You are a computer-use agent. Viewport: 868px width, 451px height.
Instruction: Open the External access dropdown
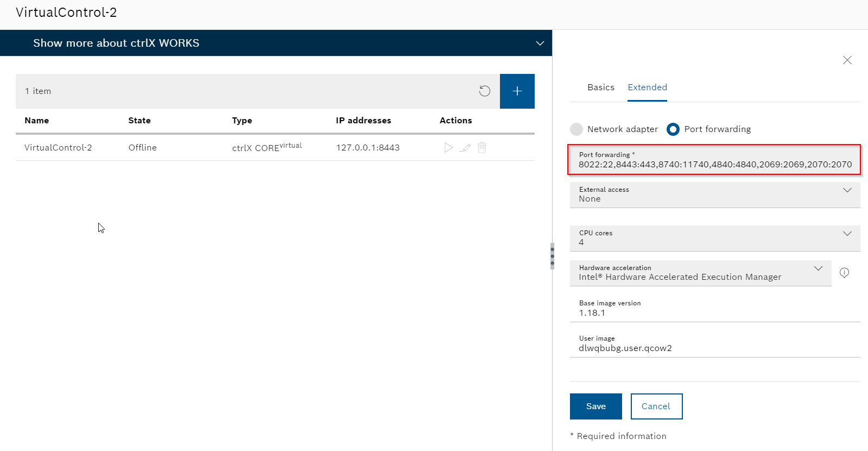pyautogui.click(x=715, y=195)
